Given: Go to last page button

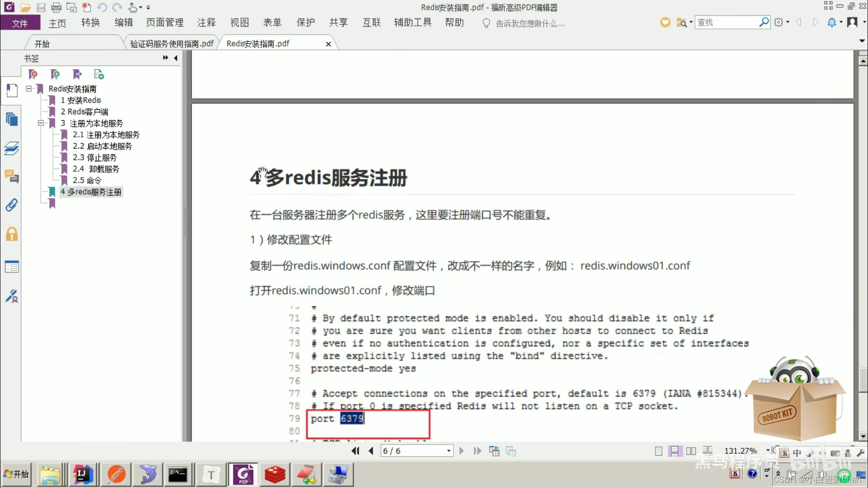Looking at the screenshot, I should [x=477, y=451].
